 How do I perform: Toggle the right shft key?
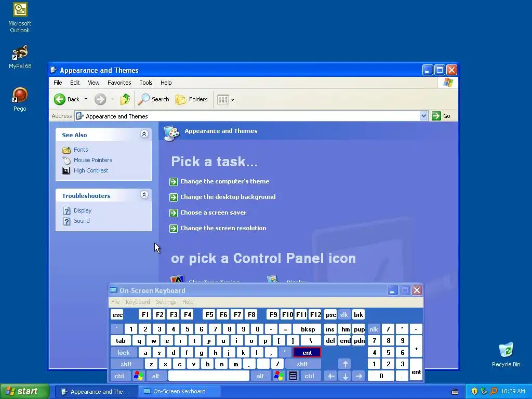(302, 364)
